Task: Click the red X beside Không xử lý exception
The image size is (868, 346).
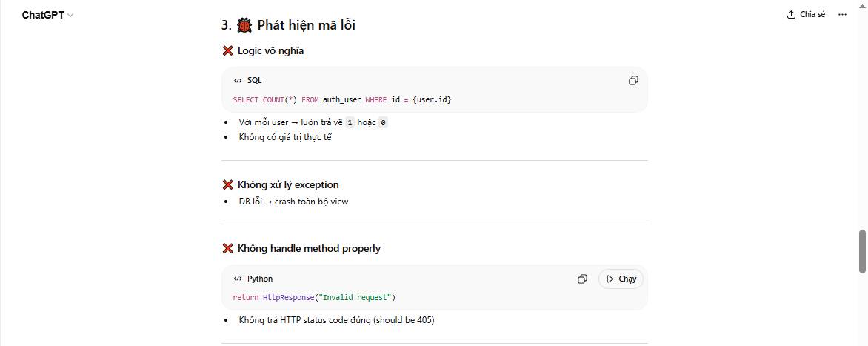Action: click(x=228, y=184)
